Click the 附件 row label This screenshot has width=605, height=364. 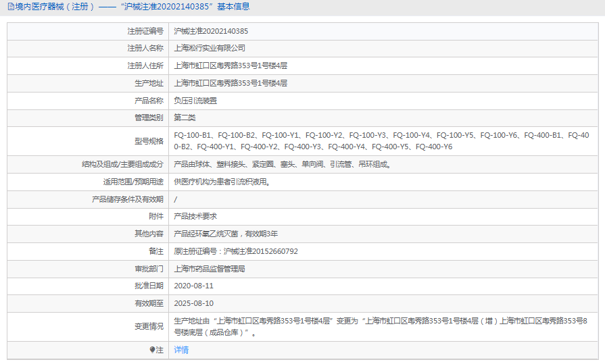point(156,216)
